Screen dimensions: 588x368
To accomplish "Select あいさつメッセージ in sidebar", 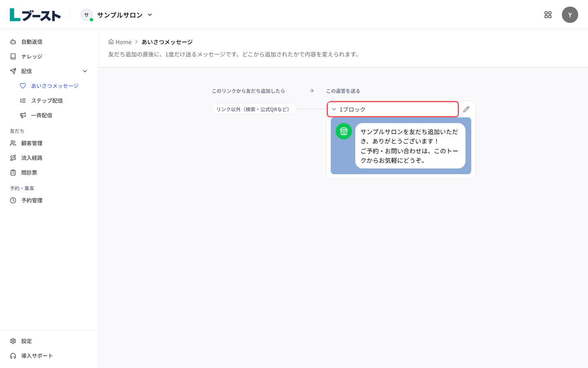I will [54, 86].
